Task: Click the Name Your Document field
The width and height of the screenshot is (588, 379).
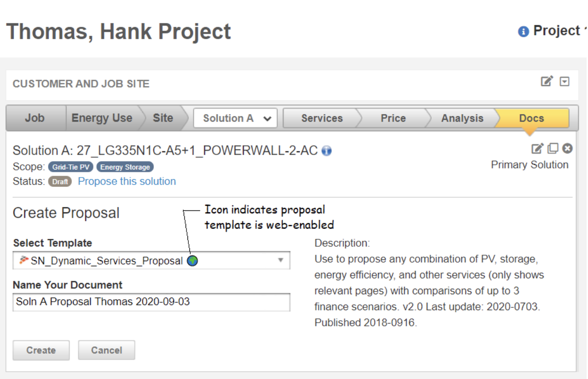Action: coord(151,302)
